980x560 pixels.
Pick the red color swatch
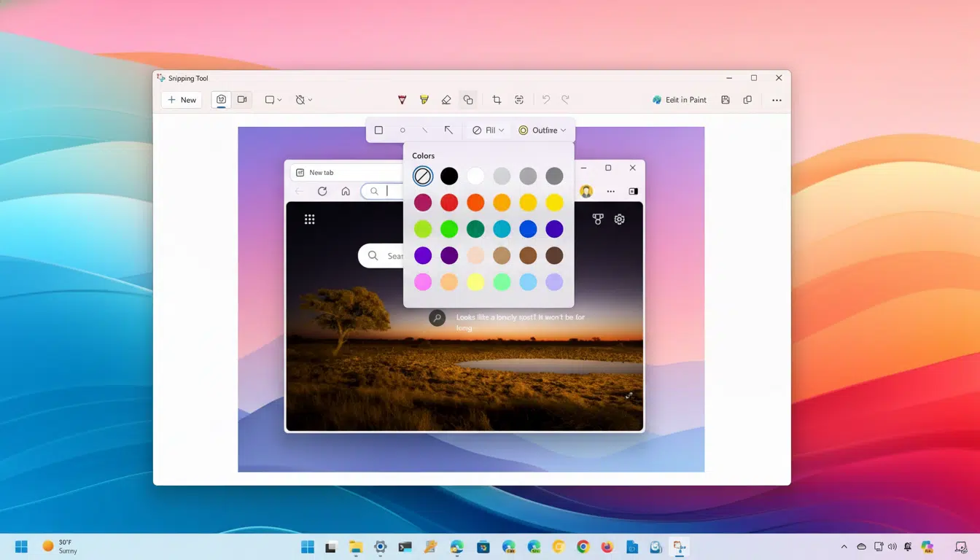pos(449,203)
